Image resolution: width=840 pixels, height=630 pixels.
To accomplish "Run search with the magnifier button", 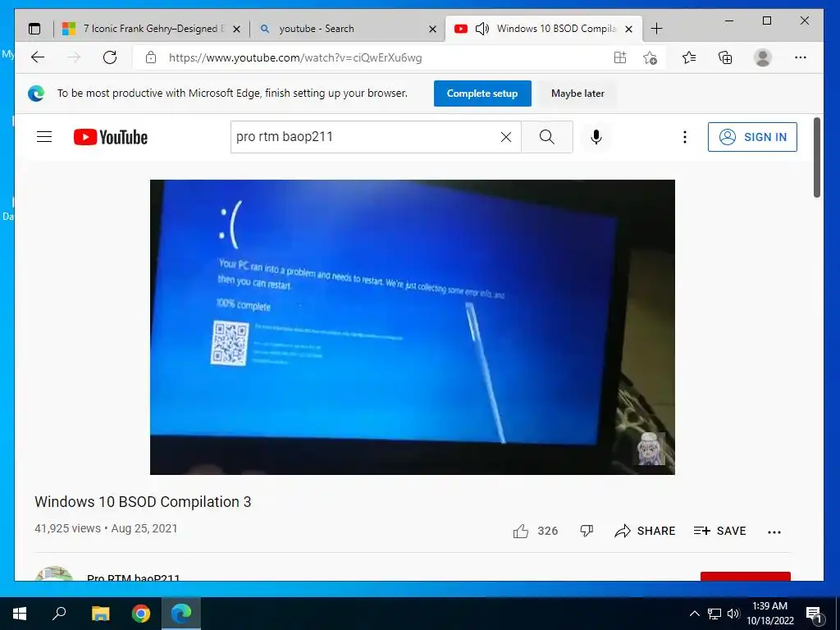I will 547,137.
